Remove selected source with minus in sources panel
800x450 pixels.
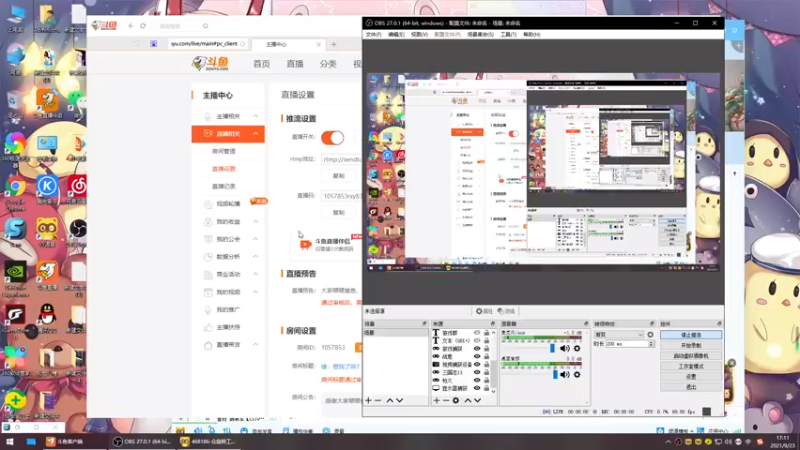pyautogui.click(x=445, y=401)
